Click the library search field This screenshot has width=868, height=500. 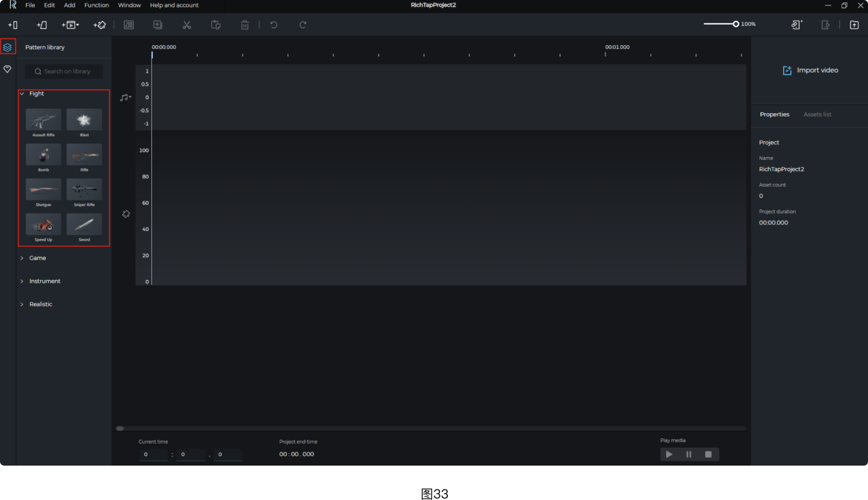64,71
